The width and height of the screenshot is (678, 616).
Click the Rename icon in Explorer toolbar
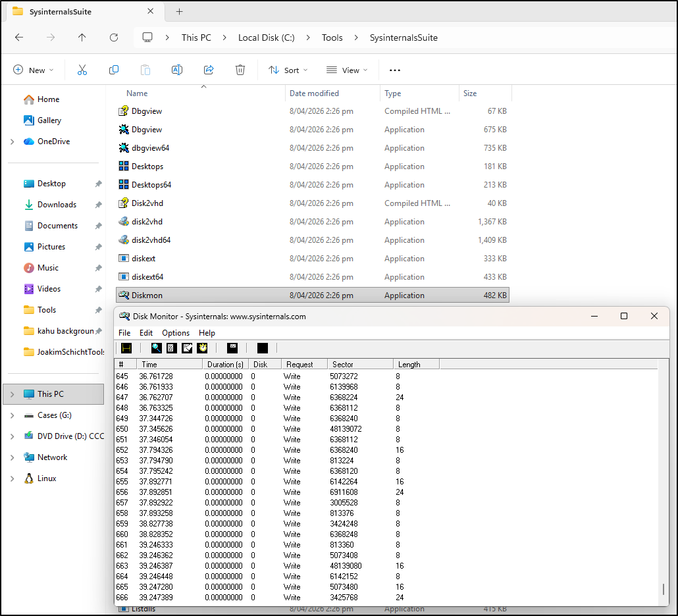click(177, 70)
